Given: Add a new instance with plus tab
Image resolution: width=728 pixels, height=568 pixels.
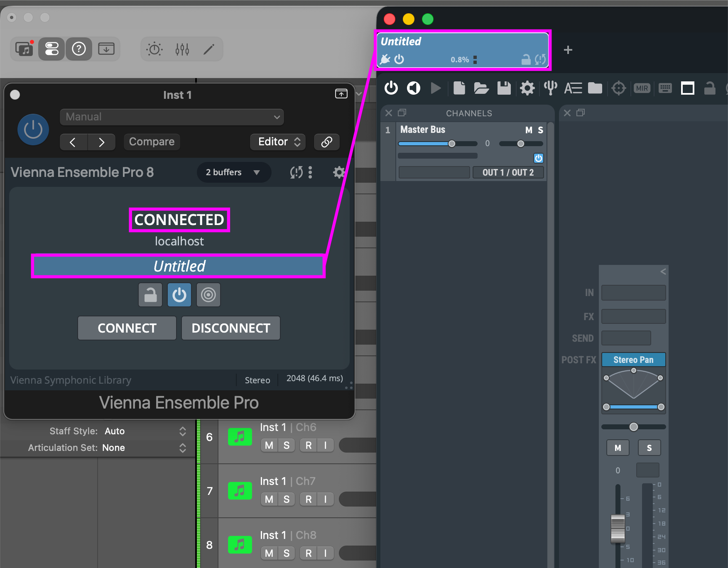Looking at the screenshot, I should [568, 50].
